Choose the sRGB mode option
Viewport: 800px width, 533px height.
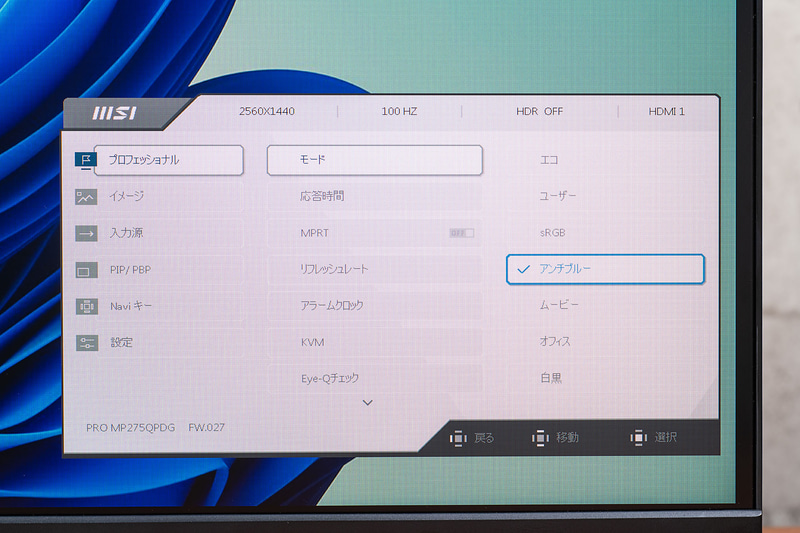(x=553, y=233)
